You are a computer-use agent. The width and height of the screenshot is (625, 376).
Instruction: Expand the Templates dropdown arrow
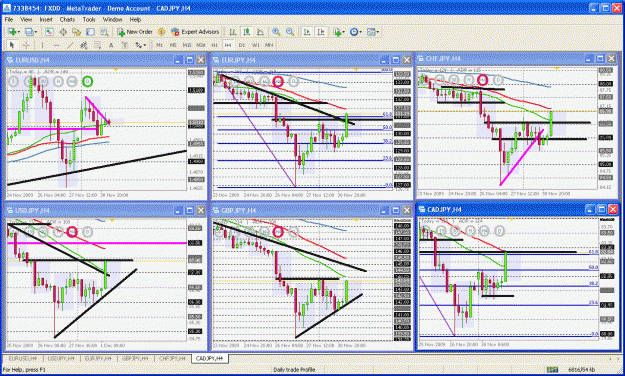377,32
